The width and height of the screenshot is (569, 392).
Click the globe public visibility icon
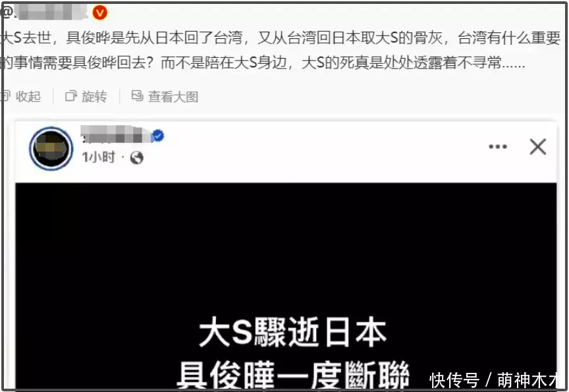(x=136, y=157)
